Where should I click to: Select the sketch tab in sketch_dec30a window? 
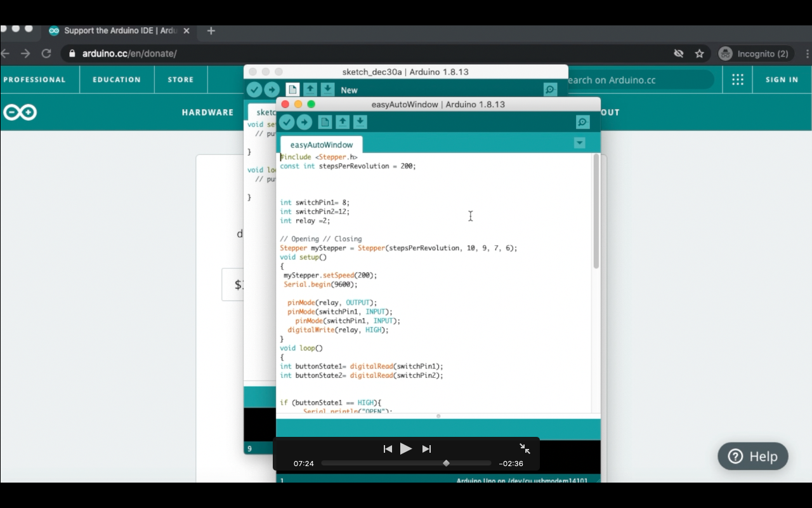[x=263, y=112]
